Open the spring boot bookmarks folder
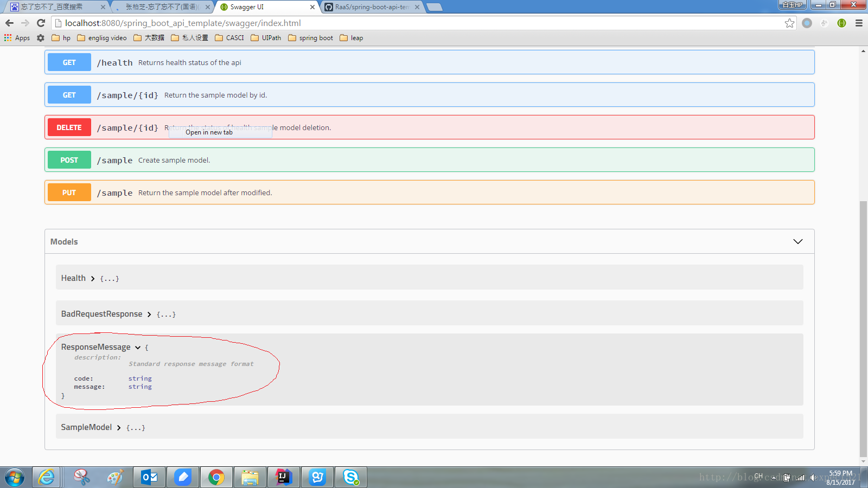This screenshot has height=488, width=868. point(311,37)
